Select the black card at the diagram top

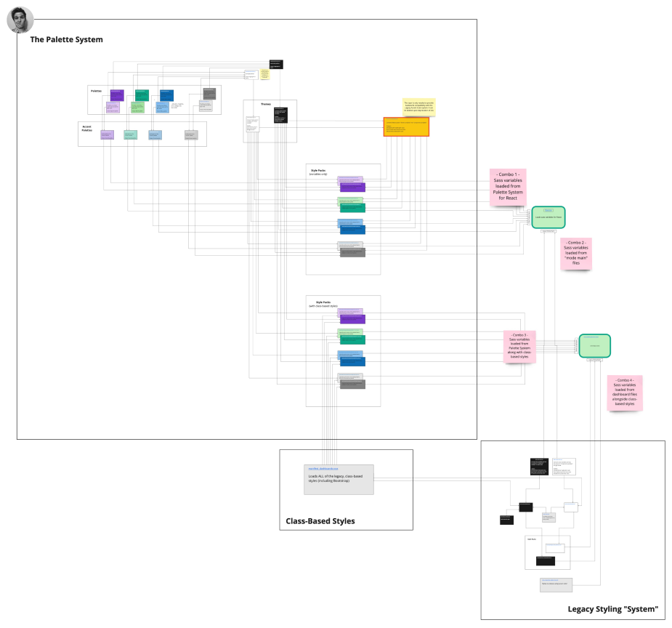[x=276, y=64]
